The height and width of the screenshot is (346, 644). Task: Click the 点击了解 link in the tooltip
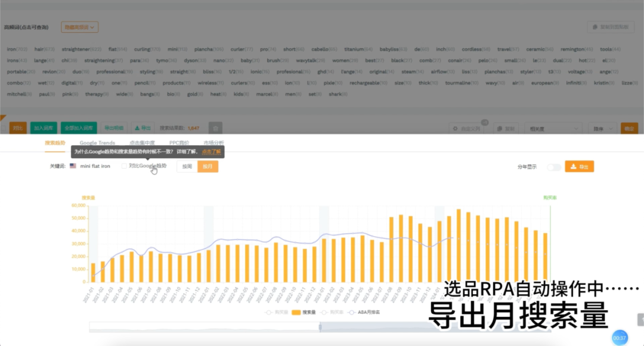(211, 152)
